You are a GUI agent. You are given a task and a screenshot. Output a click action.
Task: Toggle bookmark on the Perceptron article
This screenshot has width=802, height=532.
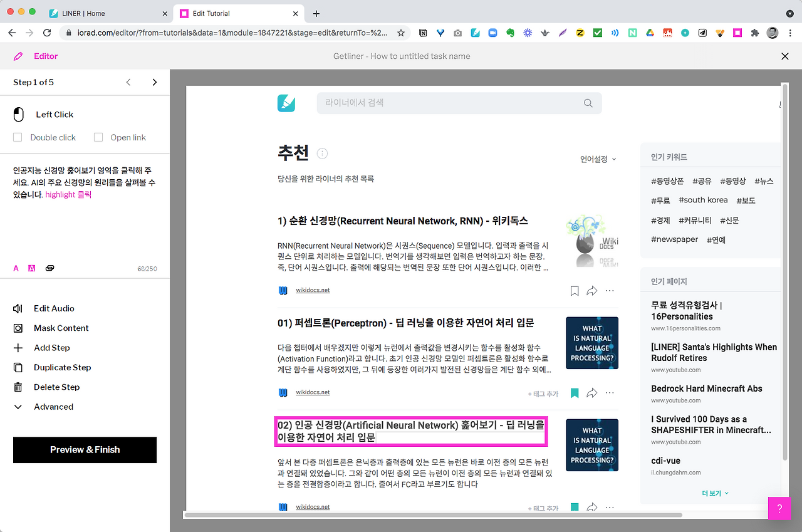click(575, 394)
